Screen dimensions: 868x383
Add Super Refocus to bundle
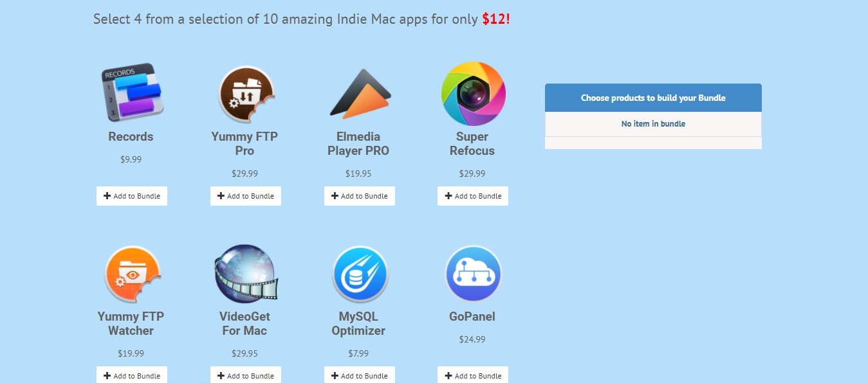point(473,196)
